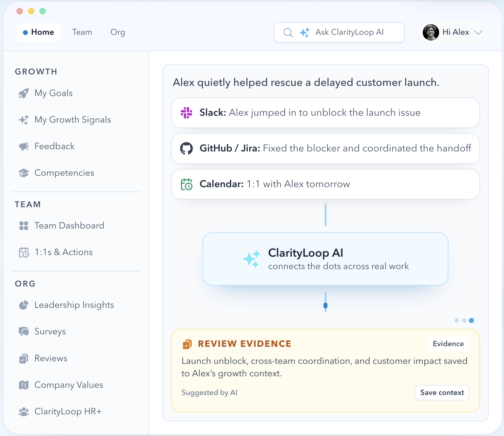Switch to the Team tab
Viewport: 504px width, 436px height.
tap(82, 32)
